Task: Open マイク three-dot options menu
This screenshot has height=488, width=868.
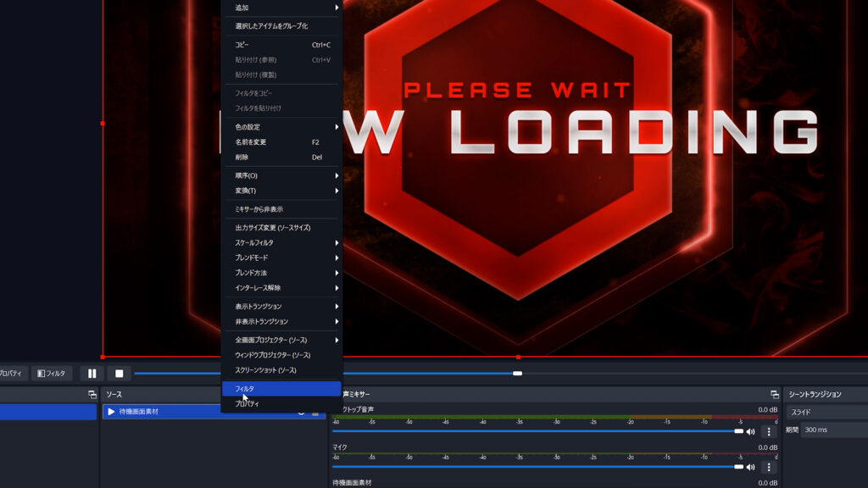Action: tap(769, 467)
